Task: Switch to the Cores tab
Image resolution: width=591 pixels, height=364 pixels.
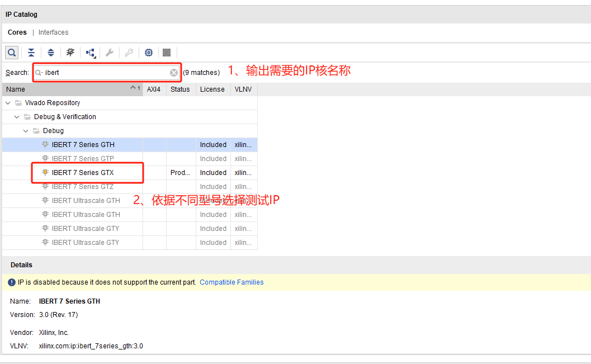Action: [17, 32]
